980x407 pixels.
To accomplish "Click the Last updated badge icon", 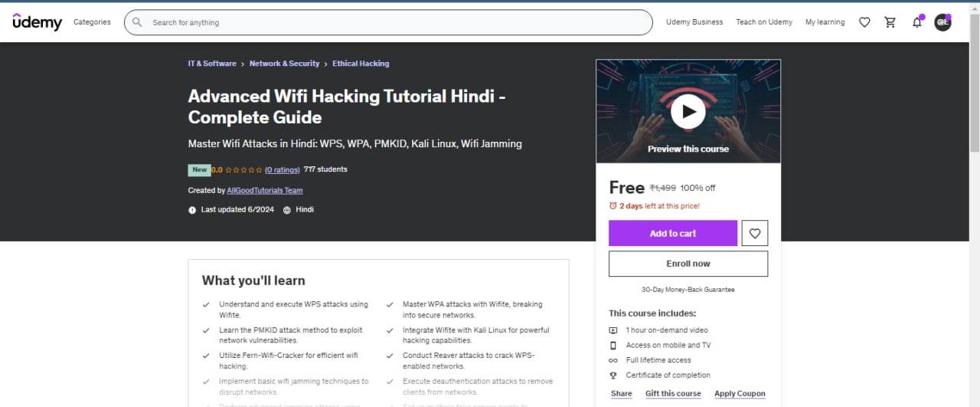I will 192,210.
